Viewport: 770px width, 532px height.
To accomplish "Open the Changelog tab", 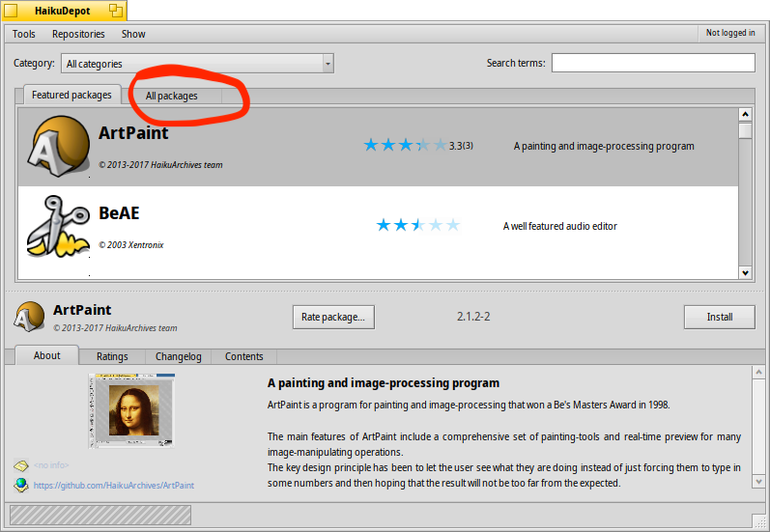I will click(x=179, y=356).
